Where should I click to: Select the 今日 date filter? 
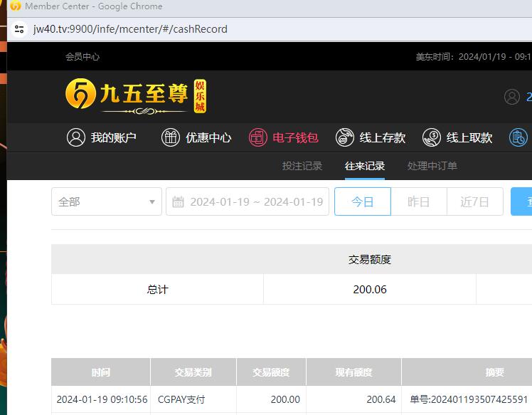pyautogui.click(x=363, y=202)
